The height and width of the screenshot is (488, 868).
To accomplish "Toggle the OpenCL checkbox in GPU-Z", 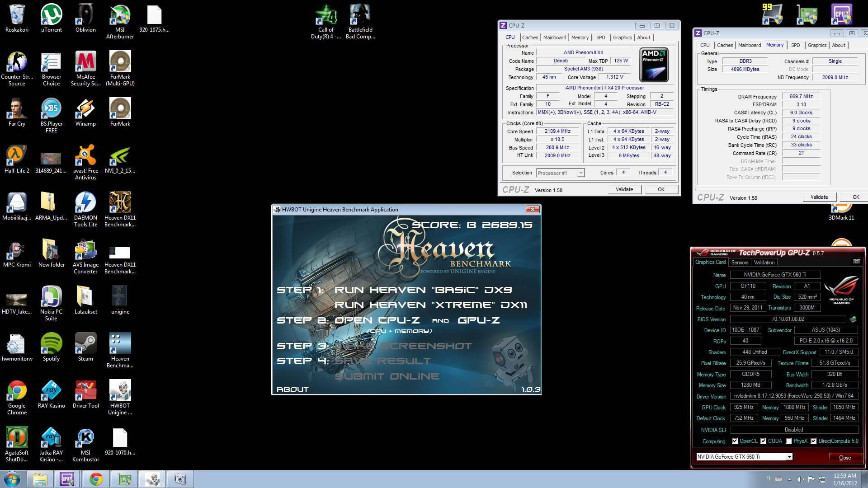I will click(x=735, y=441).
